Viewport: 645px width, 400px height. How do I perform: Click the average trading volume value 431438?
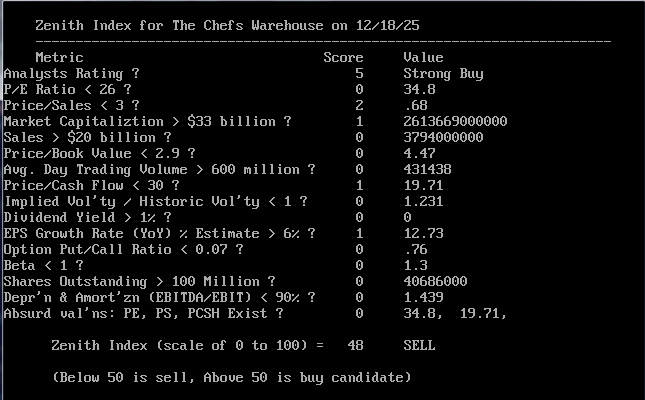(427, 169)
